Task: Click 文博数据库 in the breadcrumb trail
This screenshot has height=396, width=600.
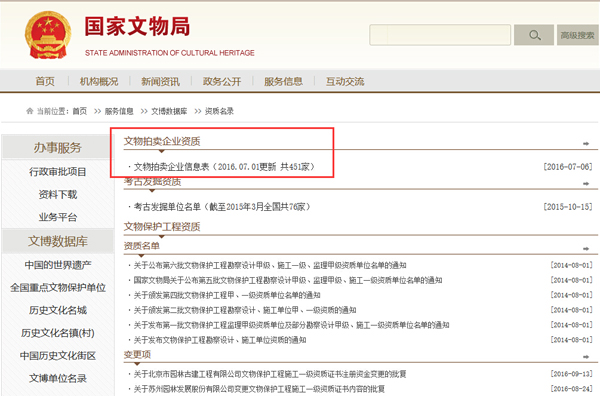Action: coord(169,111)
